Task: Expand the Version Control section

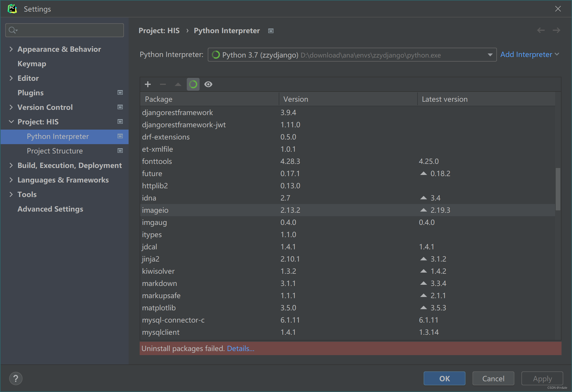Action: 11,107
